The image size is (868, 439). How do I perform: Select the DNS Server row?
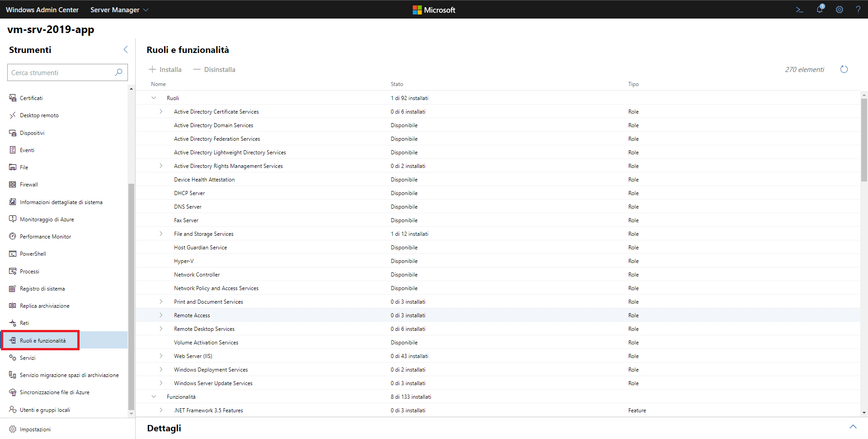[498, 206]
